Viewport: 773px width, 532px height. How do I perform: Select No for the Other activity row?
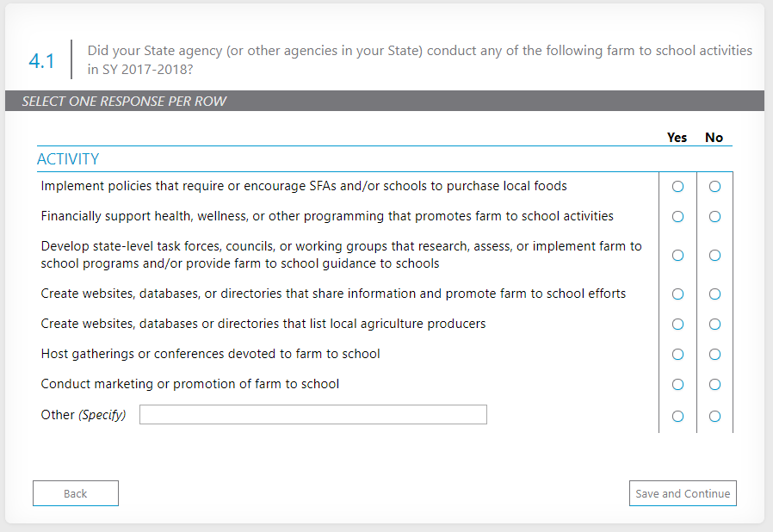[x=714, y=417]
